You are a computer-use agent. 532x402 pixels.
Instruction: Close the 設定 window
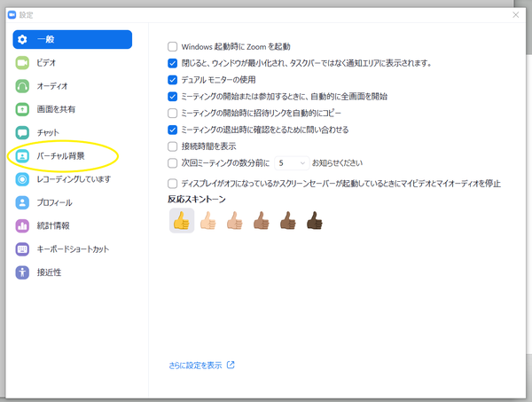pos(516,15)
